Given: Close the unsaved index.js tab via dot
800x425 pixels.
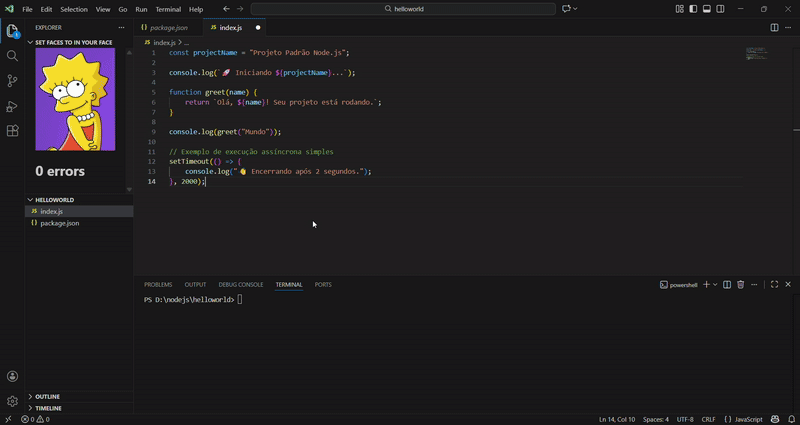Looking at the screenshot, I should click(258, 28).
